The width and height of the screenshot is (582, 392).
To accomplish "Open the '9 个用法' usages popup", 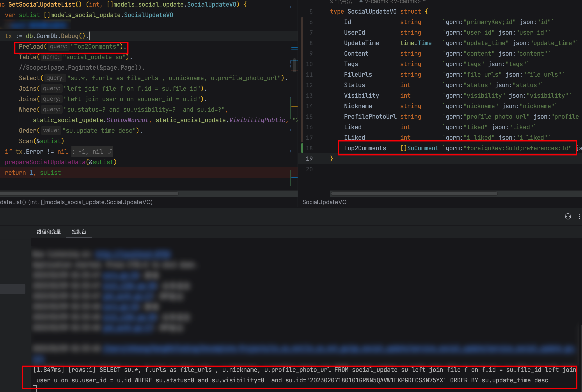I will [341, 2].
